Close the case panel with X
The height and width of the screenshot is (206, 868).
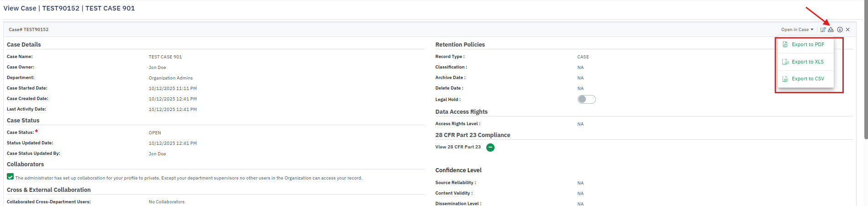[x=847, y=30]
